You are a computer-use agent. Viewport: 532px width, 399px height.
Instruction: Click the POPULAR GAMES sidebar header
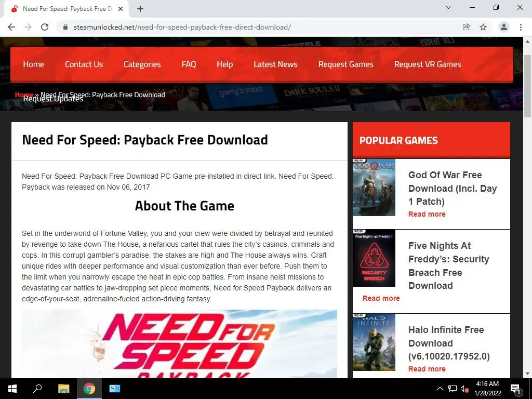431,140
